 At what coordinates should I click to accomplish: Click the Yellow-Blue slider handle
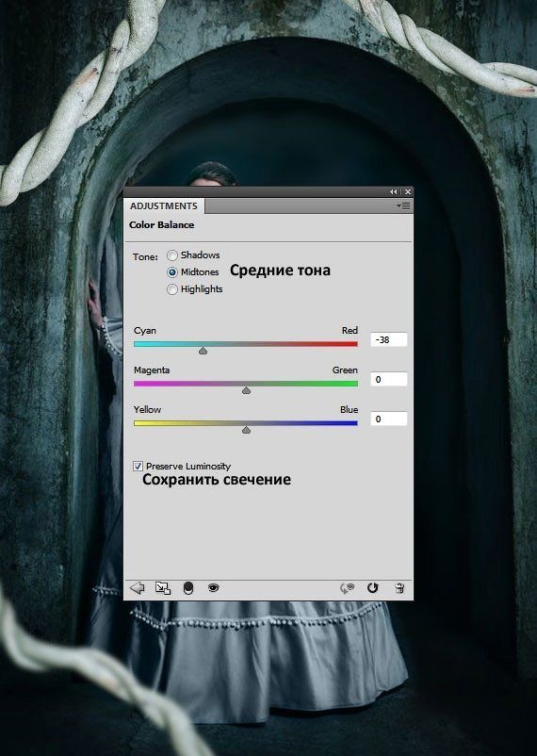coord(246,430)
